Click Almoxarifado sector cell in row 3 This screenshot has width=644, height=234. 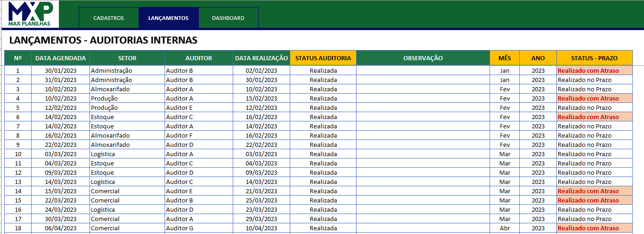tap(128, 89)
